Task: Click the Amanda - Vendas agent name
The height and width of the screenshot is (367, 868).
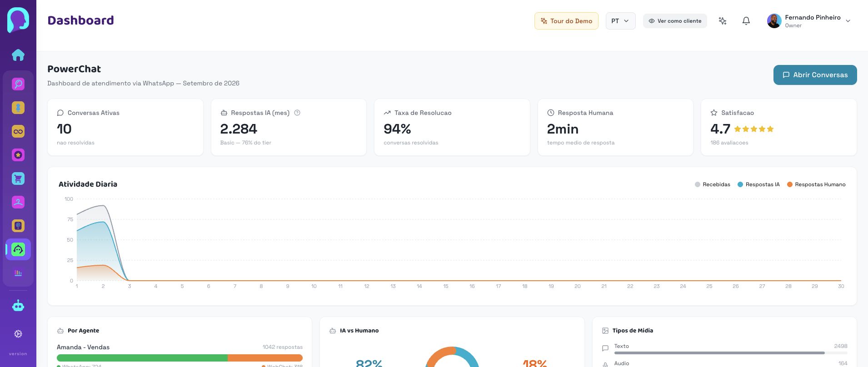Action: tap(83, 347)
